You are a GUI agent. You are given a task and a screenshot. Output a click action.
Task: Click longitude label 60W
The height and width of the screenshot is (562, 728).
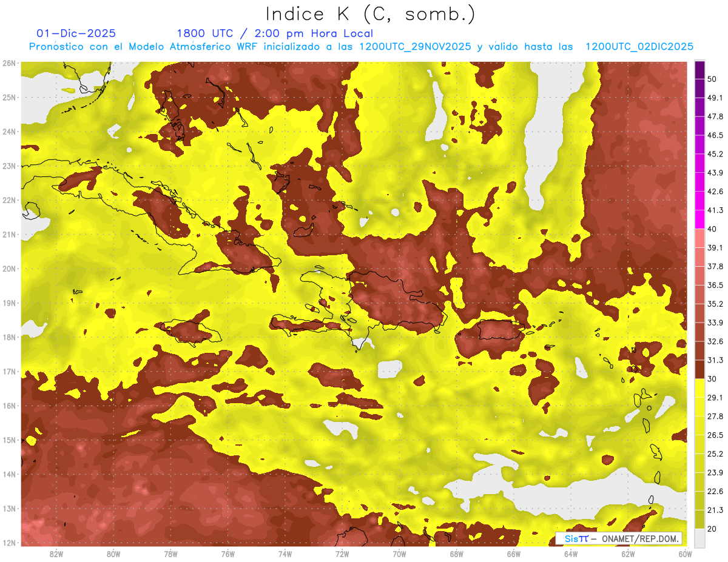[685, 554]
